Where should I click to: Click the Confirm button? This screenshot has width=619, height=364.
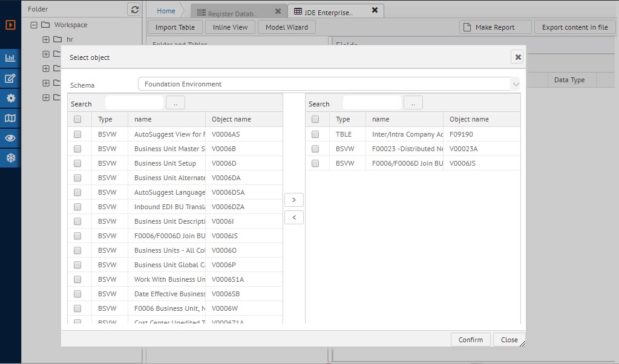(x=470, y=340)
